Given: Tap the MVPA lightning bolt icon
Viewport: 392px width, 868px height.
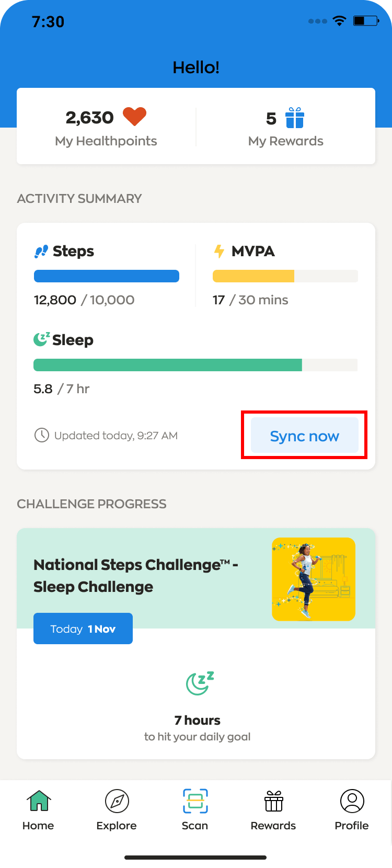Looking at the screenshot, I should tap(219, 251).
